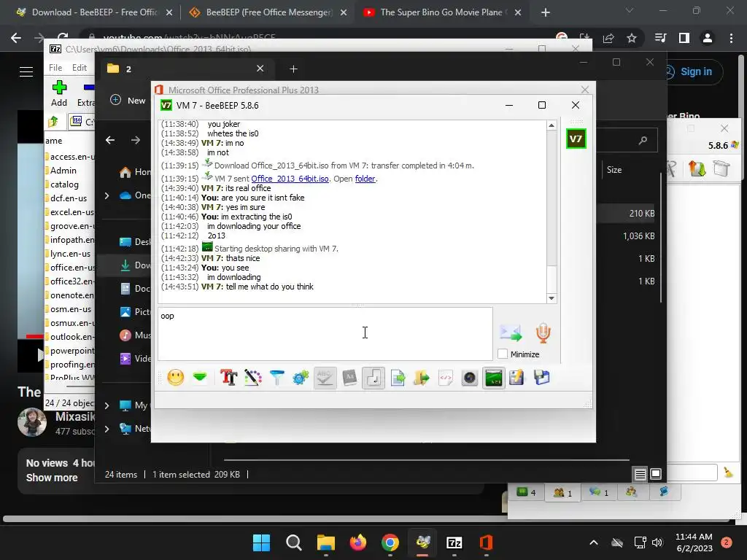Click the chat scrollbar up arrow
747x560 pixels.
click(x=551, y=125)
